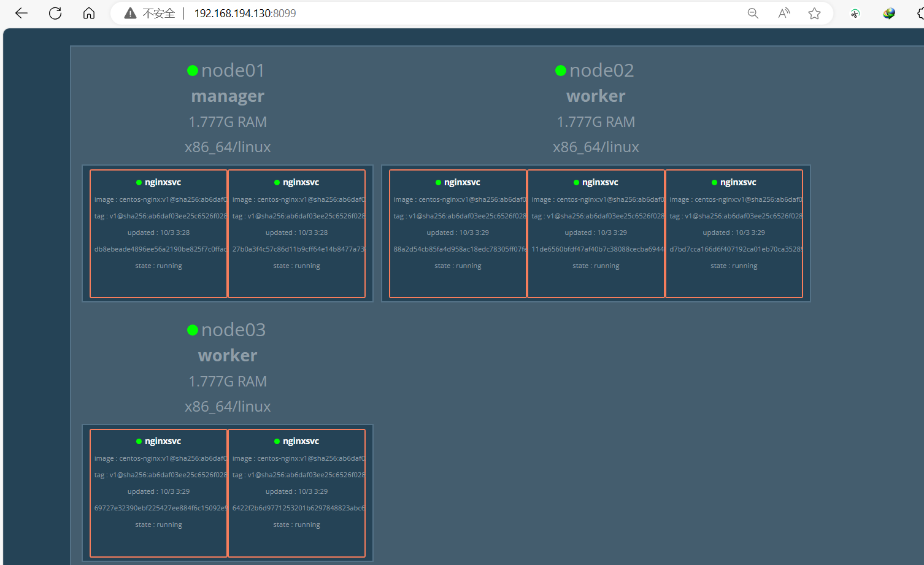Select the node03 heading
This screenshot has height=565, width=924.
click(x=234, y=330)
